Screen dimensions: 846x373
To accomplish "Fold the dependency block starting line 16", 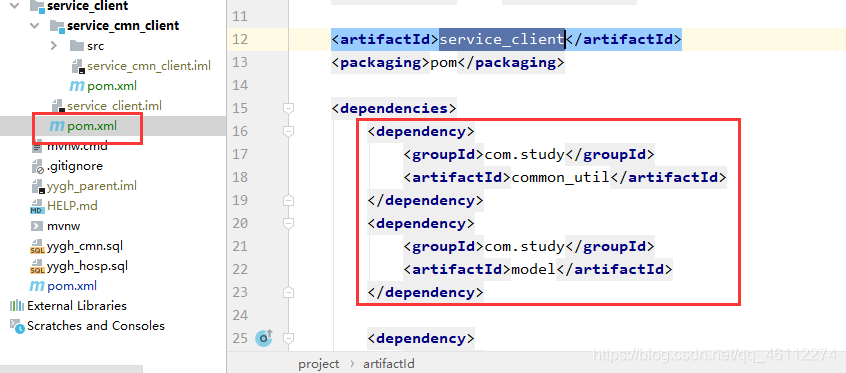I will (x=289, y=131).
